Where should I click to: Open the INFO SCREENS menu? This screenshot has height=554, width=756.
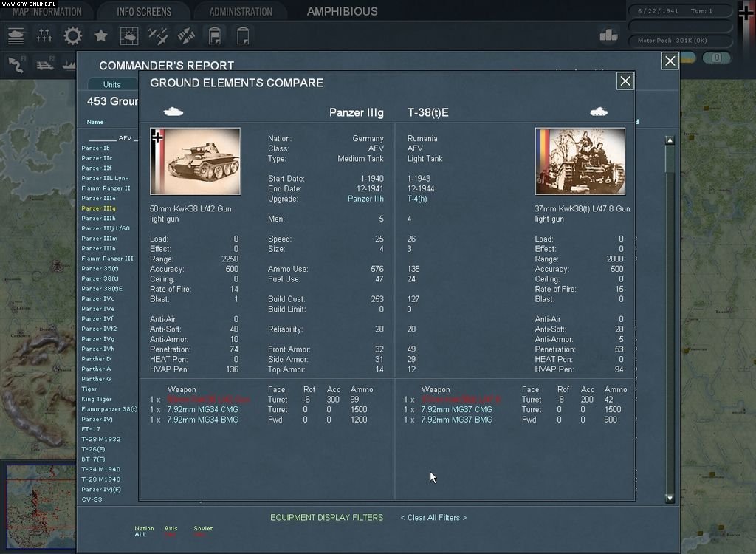coord(143,11)
